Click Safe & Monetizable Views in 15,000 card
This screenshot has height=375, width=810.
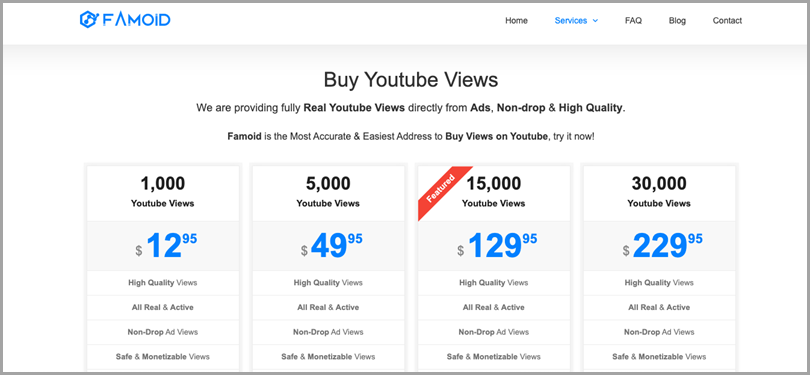(493, 357)
